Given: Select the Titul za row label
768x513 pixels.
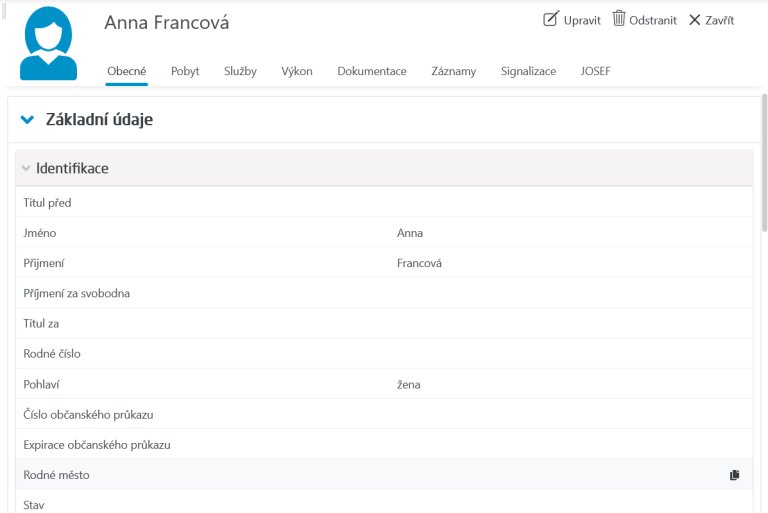Looking at the screenshot, I should (41, 323).
